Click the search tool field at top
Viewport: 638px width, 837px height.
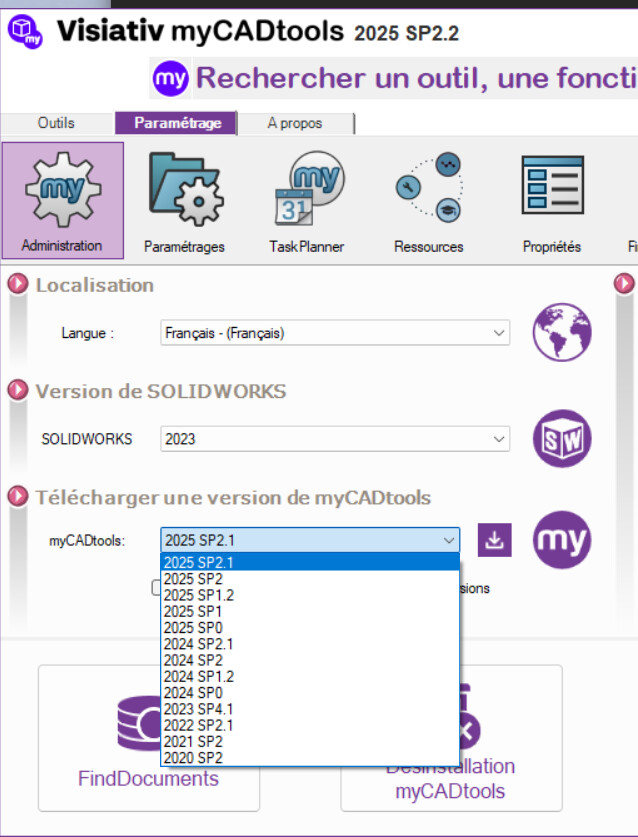point(400,77)
